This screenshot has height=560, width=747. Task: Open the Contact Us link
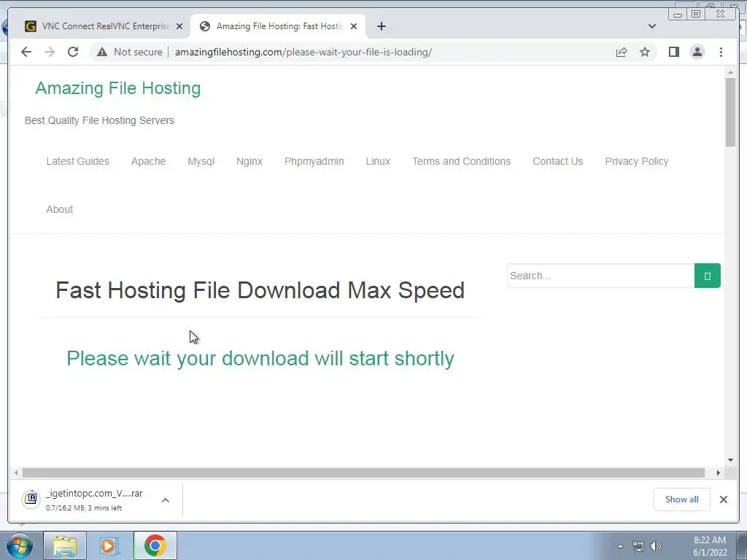pos(558,161)
